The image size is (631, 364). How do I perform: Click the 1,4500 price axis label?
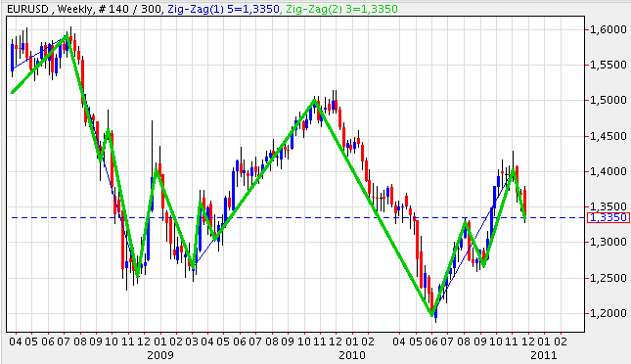click(608, 136)
